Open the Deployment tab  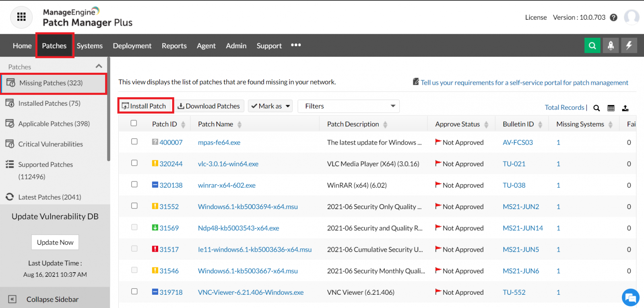click(132, 46)
